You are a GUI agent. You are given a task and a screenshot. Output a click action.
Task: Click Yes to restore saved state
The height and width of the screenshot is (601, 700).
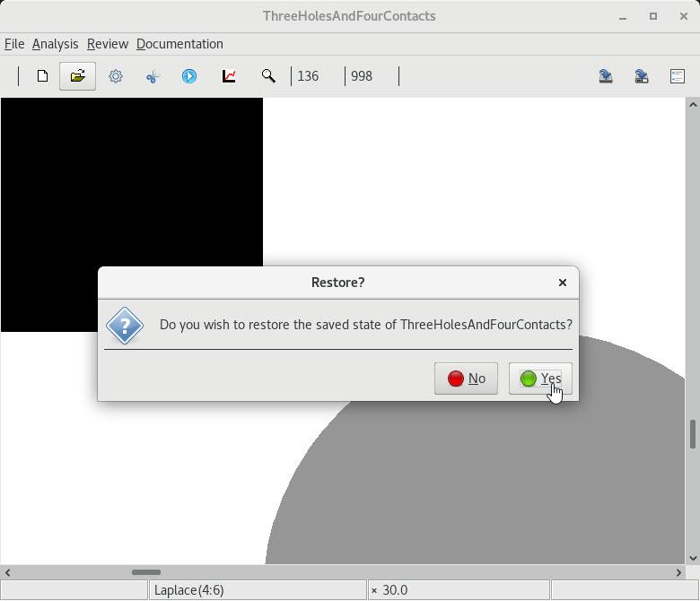pos(540,379)
